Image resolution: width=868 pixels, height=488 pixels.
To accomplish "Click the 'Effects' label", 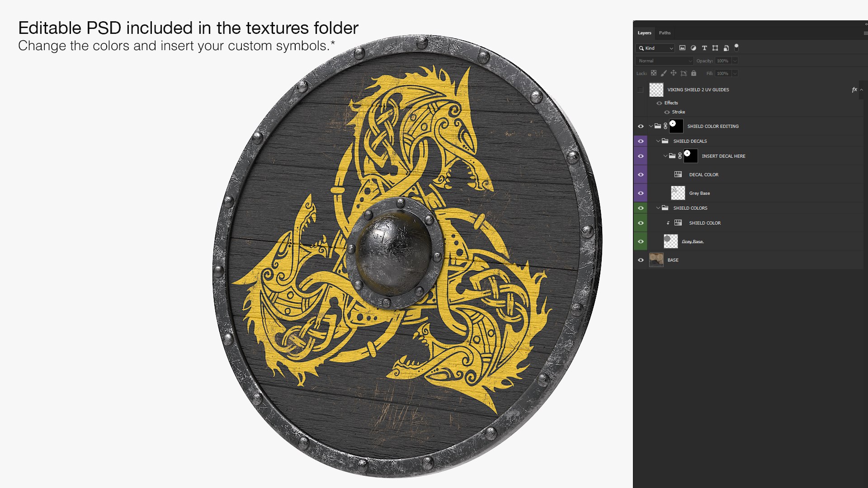I will click(x=671, y=103).
